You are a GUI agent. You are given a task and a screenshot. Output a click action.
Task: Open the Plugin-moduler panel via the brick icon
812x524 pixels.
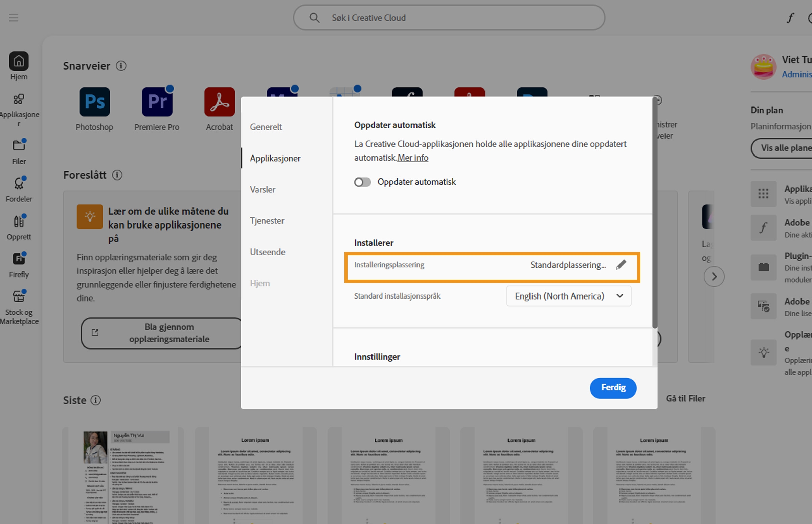click(x=763, y=267)
